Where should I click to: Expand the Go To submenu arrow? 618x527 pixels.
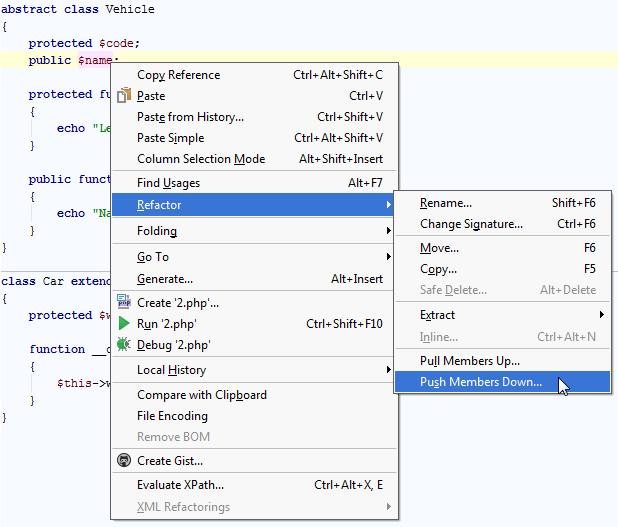click(389, 257)
